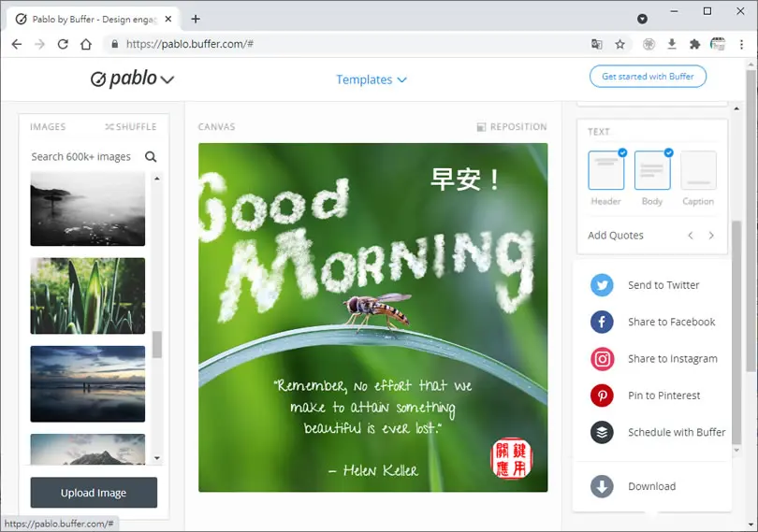The height and width of the screenshot is (532, 758).
Task: Open the Templates dropdown
Action: coord(372,79)
